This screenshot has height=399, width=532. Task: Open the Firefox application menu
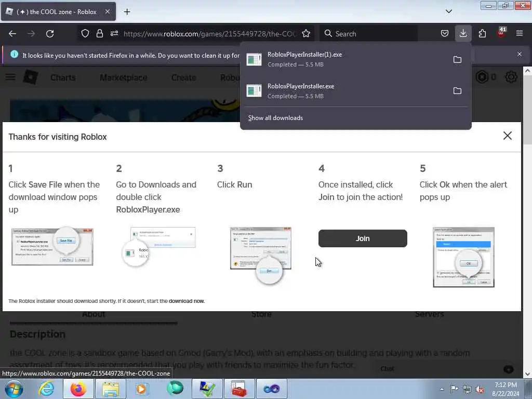[520, 34]
